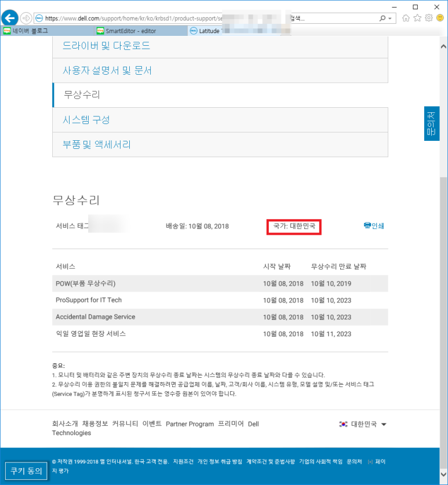The width and height of the screenshot is (448, 485).
Task: Click the SmartEditor tab favicon
Action: coord(100,31)
